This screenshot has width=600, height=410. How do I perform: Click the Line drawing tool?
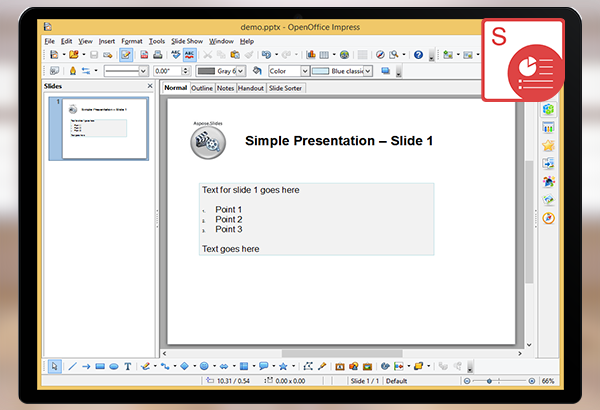[x=72, y=367]
